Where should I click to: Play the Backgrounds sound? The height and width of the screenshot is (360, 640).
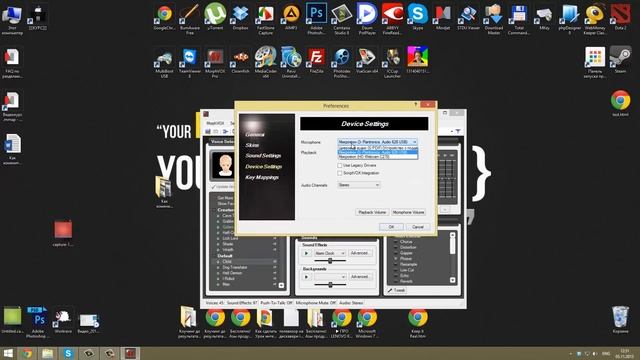(x=307, y=277)
